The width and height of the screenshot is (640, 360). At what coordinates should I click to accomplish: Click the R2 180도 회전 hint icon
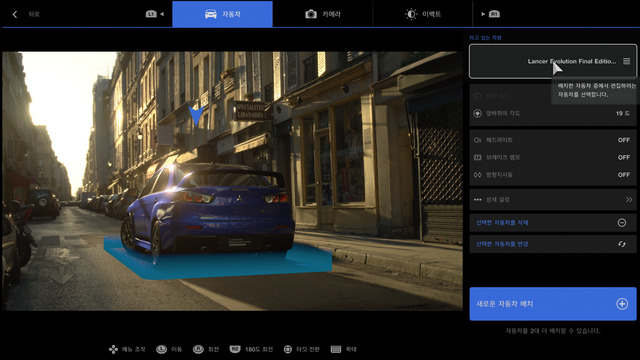(x=235, y=349)
